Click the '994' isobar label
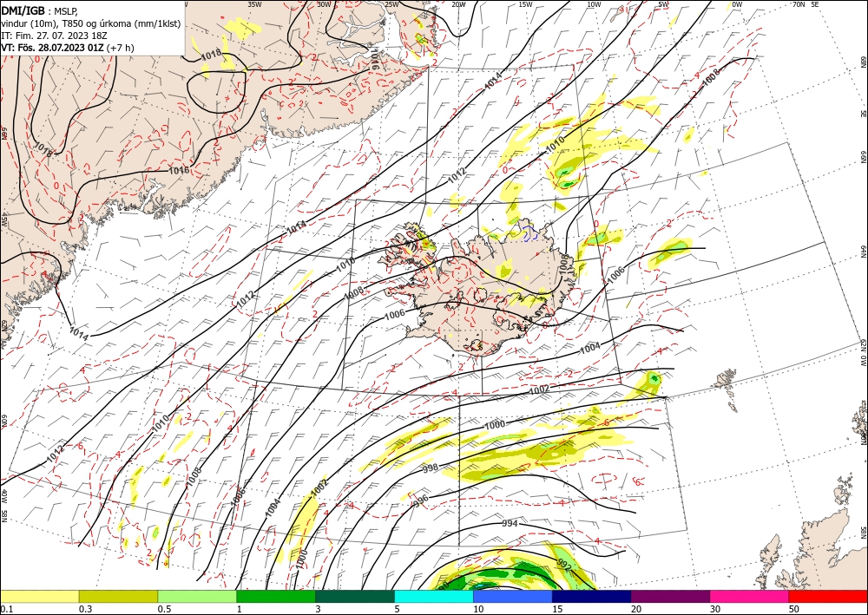Image resolution: width=868 pixels, height=615 pixels. pos(510,523)
